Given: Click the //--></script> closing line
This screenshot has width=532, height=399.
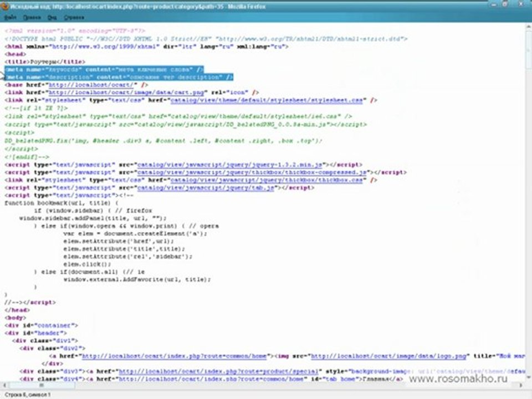Looking at the screenshot, I should pyautogui.click(x=30, y=303).
